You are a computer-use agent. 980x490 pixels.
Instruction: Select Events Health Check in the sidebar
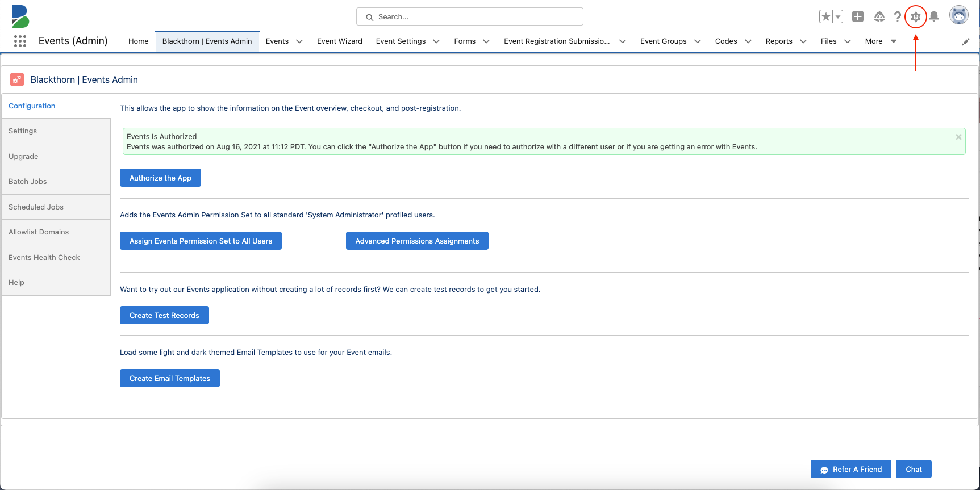pyautogui.click(x=56, y=258)
